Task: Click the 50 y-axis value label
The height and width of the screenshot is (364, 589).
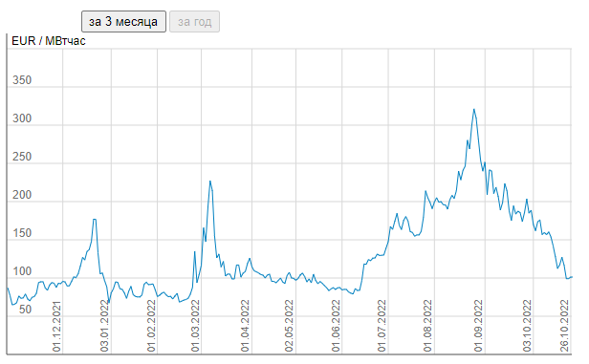Action: [x=25, y=310]
